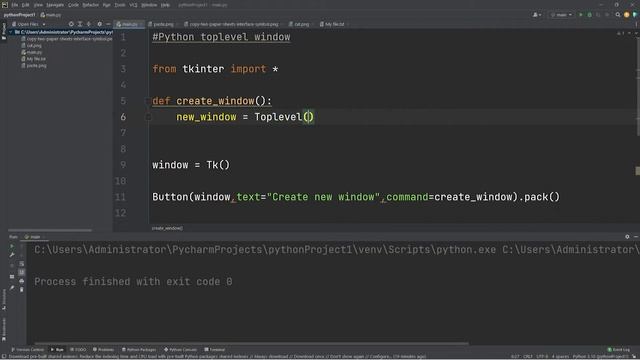Viewport: 640px width, 360px height.
Task: Open the Edit menu
Action: pyautogui.click(x=25, y=5)
